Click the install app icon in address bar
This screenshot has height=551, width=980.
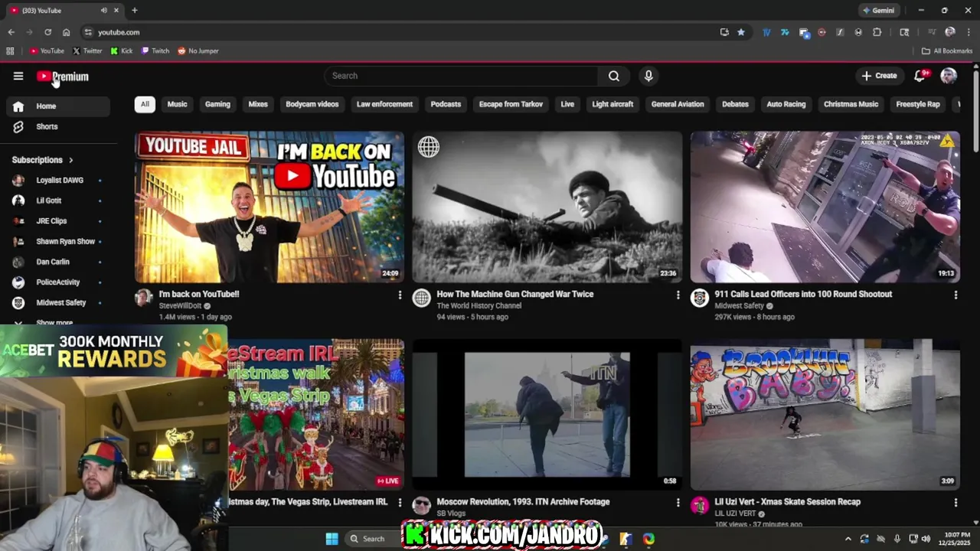[724, 32]
